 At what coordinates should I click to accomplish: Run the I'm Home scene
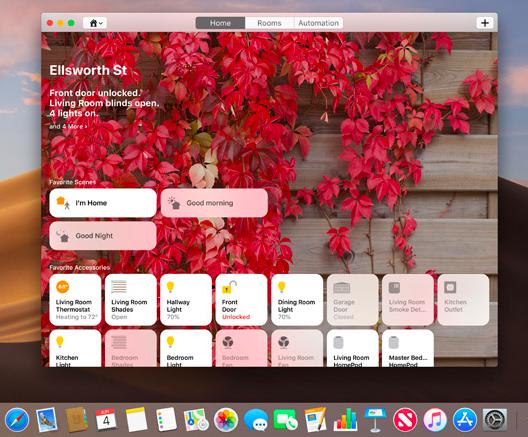coord(103,203)
